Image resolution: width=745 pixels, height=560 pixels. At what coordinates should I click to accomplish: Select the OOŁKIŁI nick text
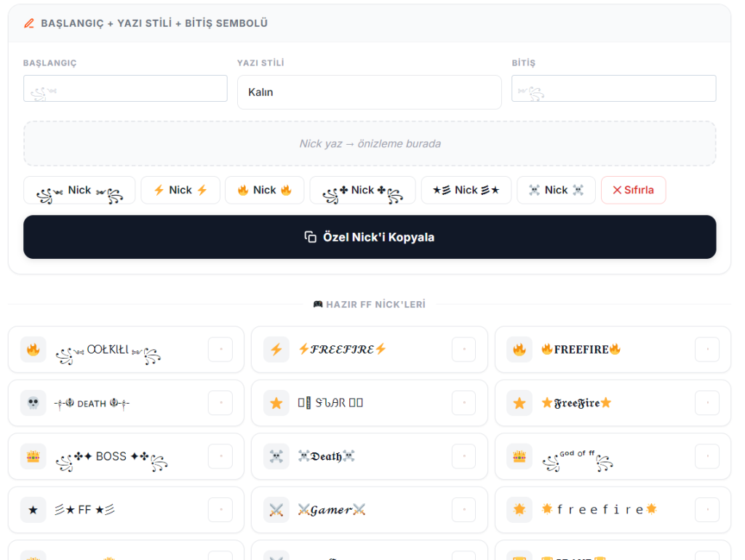(108, 353)
